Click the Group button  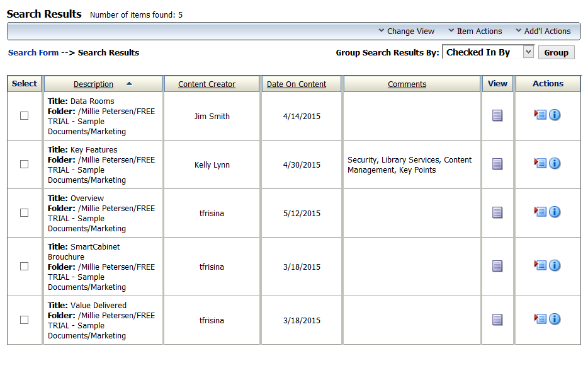(556, 52)
